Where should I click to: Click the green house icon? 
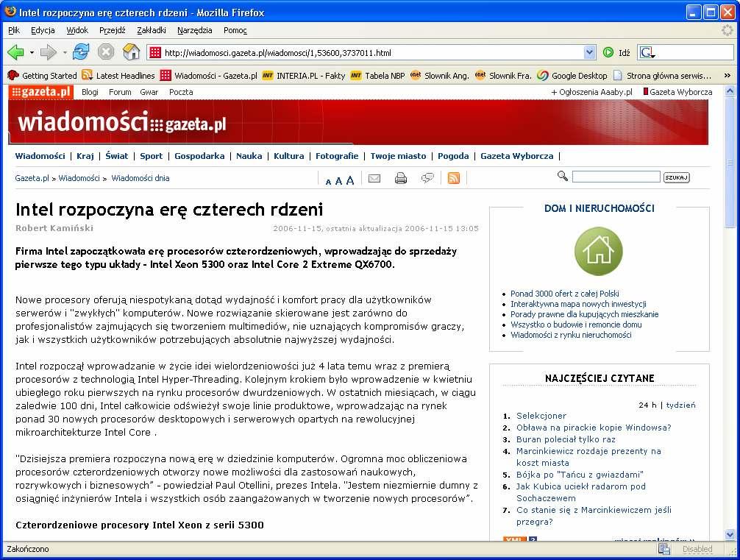click(599, 251)
